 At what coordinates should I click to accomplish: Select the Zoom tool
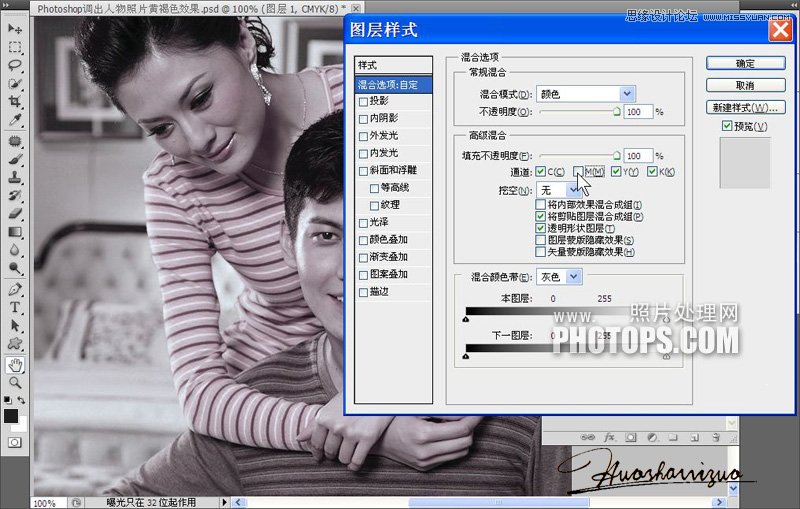point(15,383)
